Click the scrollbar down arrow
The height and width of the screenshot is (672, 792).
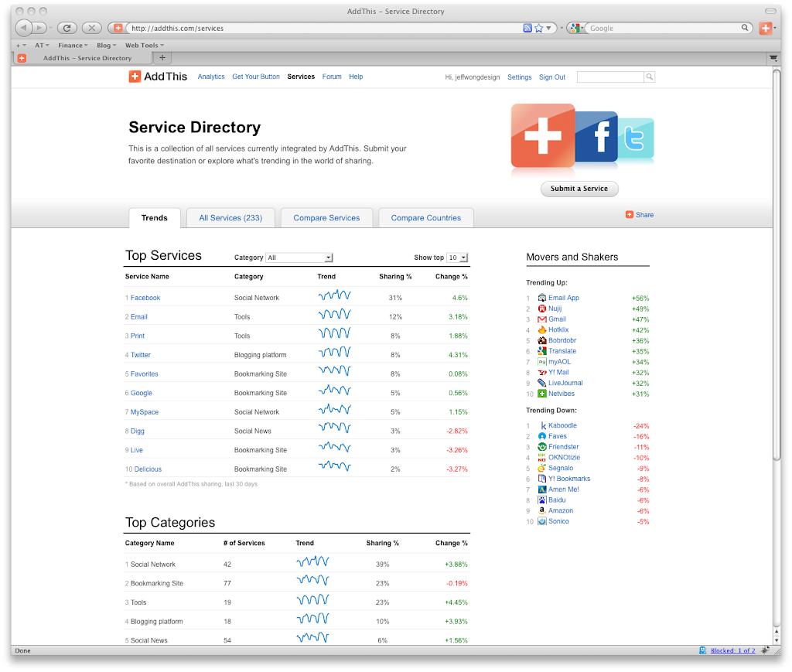[777, 640]
